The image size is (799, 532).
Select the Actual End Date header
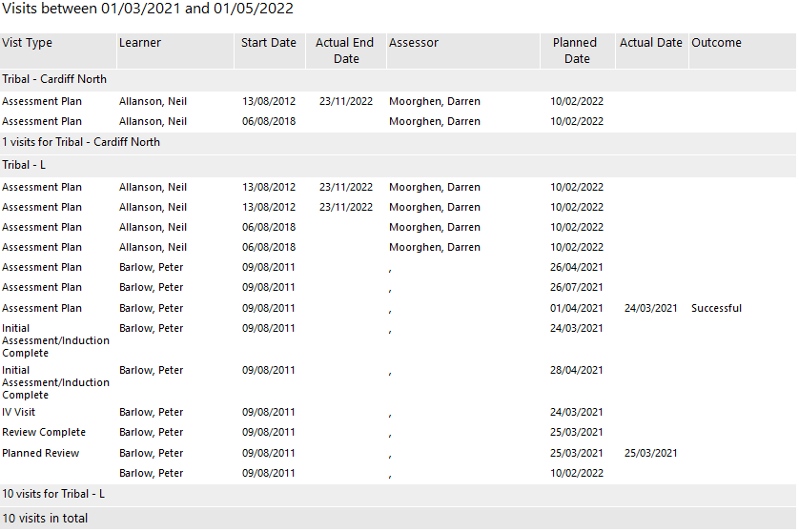pyautogui.click(x=345, y=51)
